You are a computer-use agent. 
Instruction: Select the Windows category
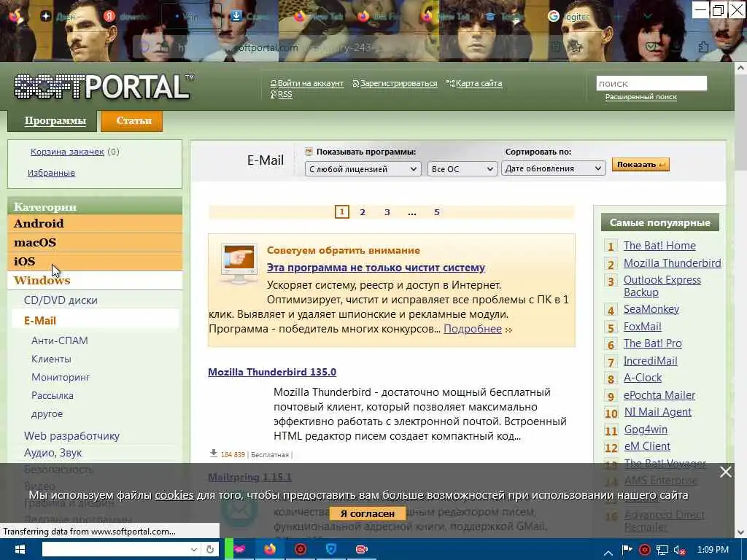coord(95,280)
